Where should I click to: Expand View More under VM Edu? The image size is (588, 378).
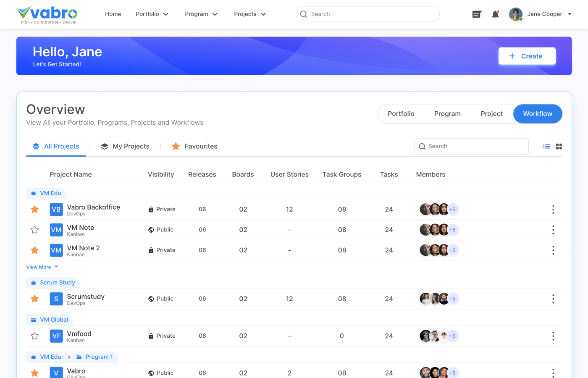click(x=42, y=267)
